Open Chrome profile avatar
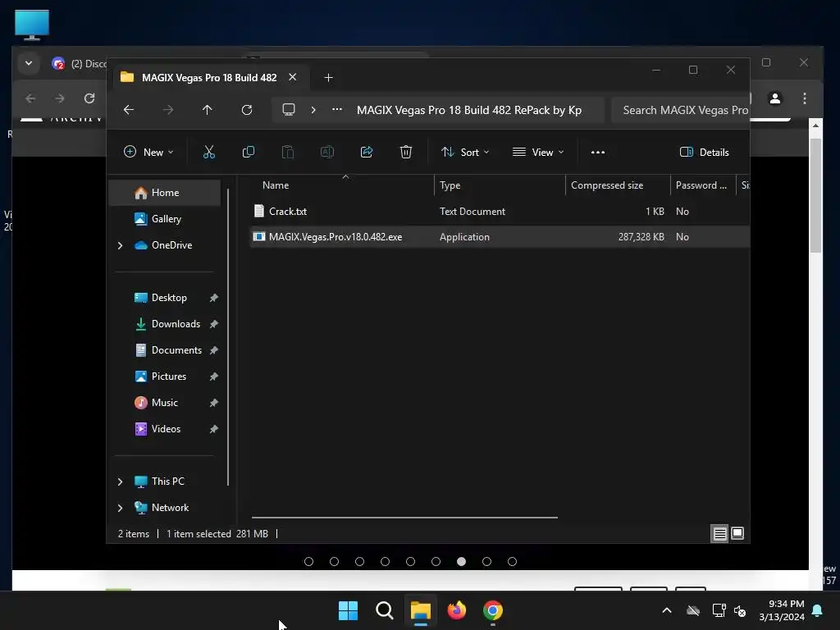This screenshot has width=840, height=630. tap(775, 98)
